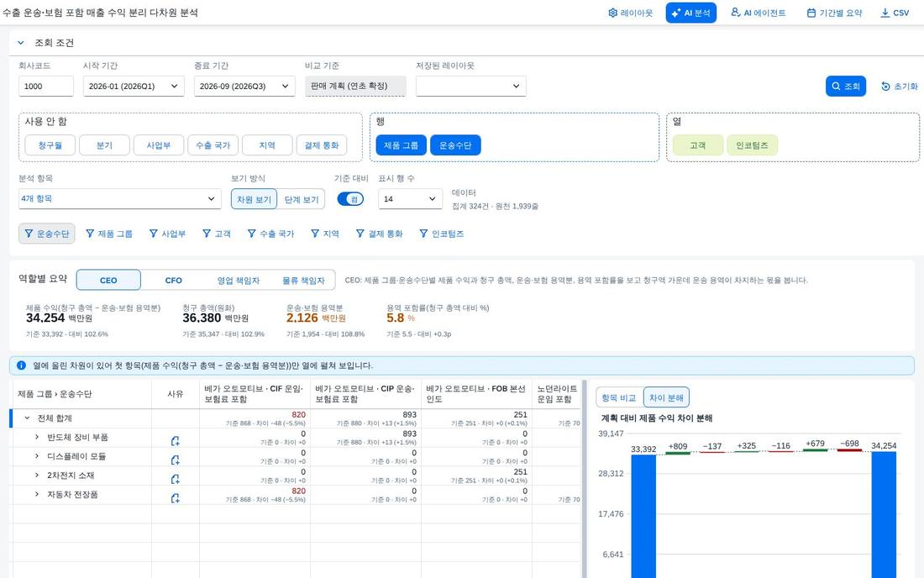Open the 운송수단 filter
The width and height of the screenshot is (924, 578).
coord(47,234)
